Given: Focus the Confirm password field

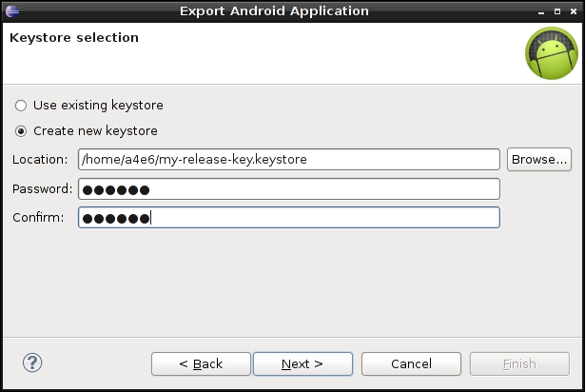Looking at the screenshot, I should click(289, 218).
